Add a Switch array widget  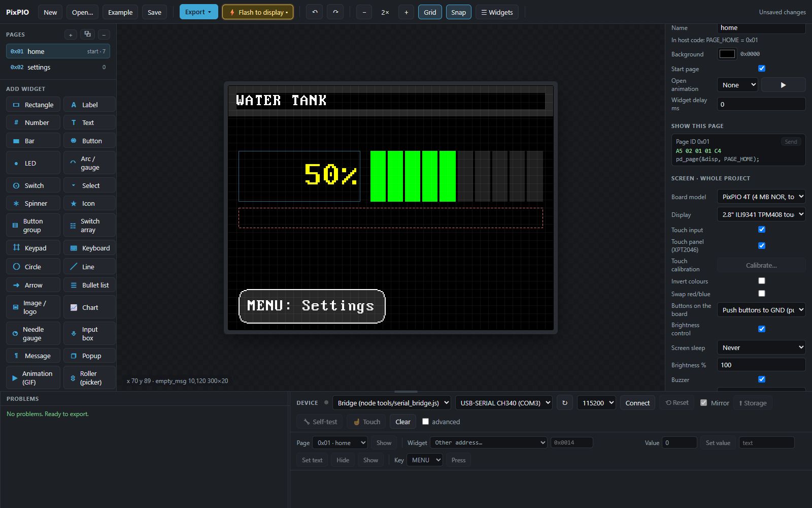(89, 226)
